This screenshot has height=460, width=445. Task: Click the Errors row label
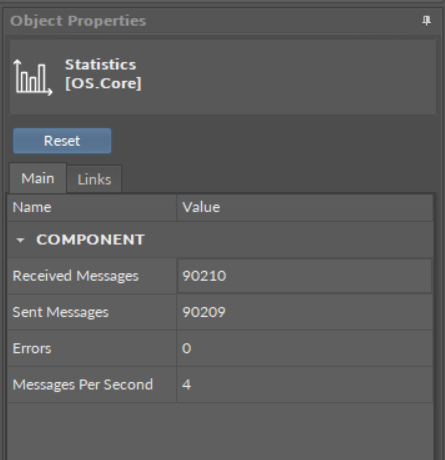pyautogui.click(x=32, y=349)
